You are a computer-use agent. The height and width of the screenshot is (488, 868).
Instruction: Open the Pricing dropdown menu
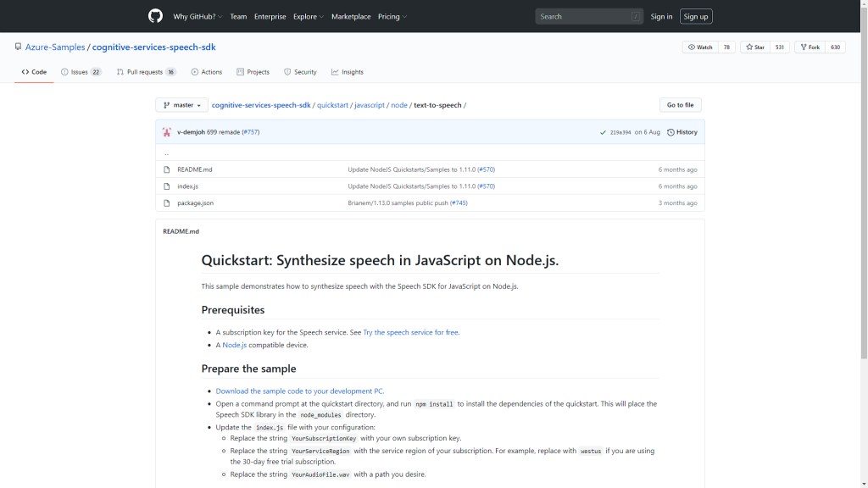click(392, 17)
